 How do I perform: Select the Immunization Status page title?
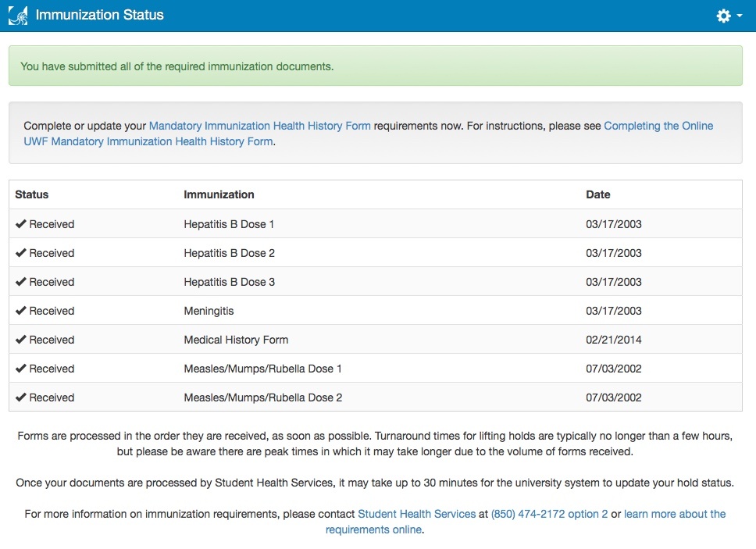[x=99, y=15]
